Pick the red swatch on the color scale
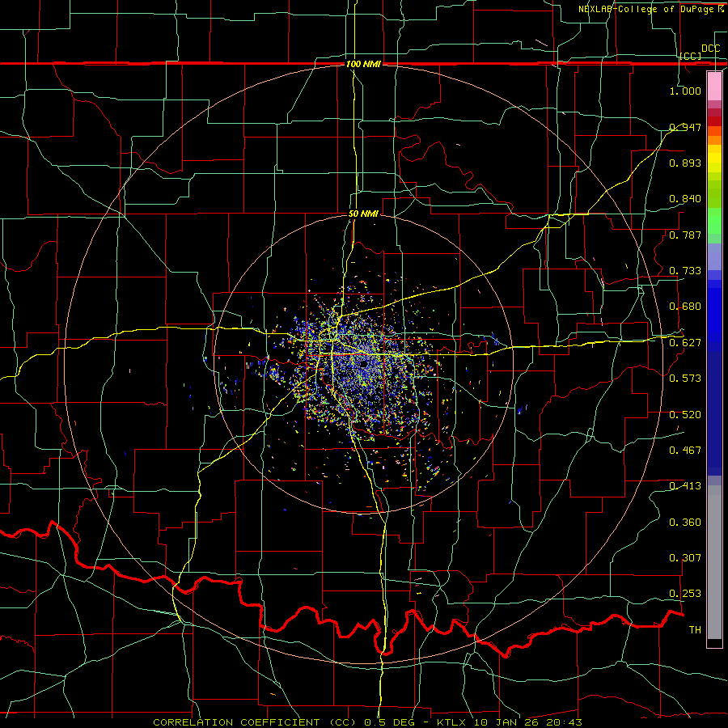728x728 pixels. pos(714,121)
